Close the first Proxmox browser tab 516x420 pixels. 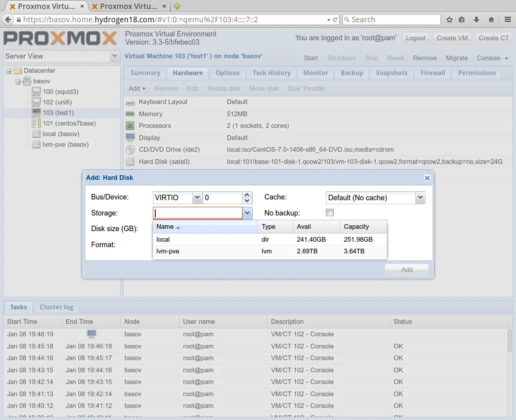pos(82,6)
